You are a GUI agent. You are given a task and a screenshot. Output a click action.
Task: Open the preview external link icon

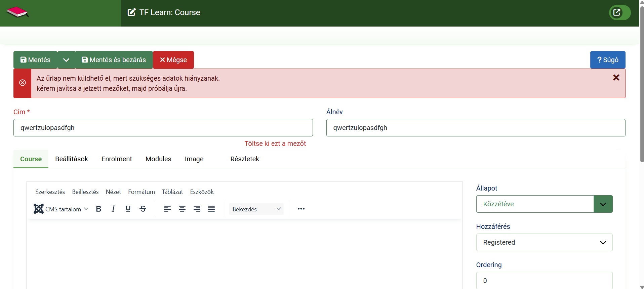click(617, 13)
